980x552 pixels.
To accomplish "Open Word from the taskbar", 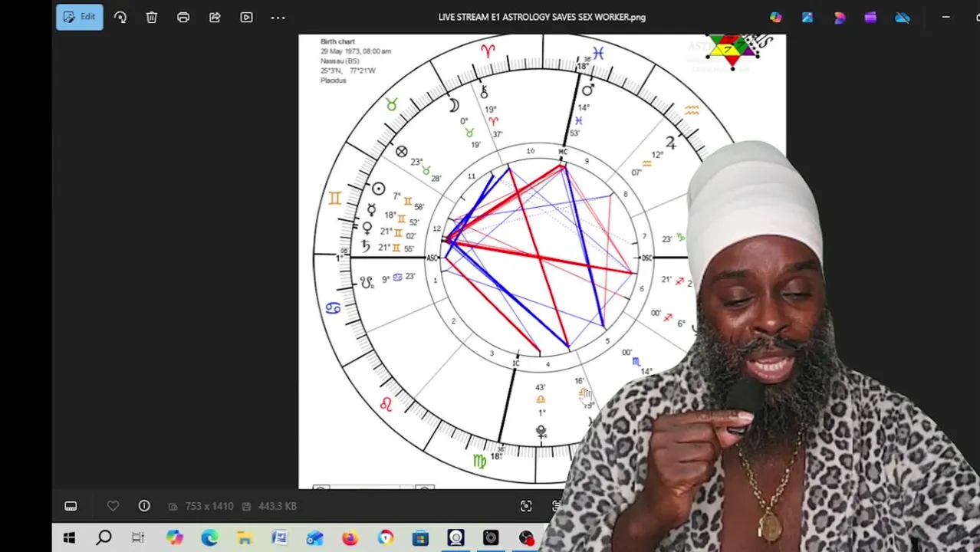I will tap(279, 538).
